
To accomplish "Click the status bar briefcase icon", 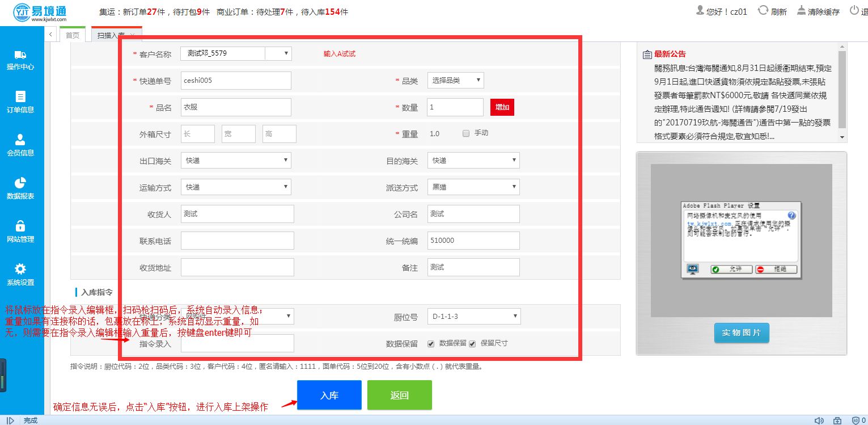I will (x=837, y=420).
